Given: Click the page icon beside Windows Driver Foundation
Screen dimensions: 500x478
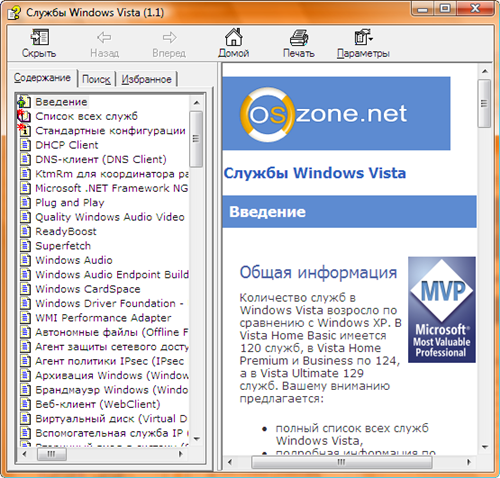Looking at the screenshot, I should [x=25, y=303].
